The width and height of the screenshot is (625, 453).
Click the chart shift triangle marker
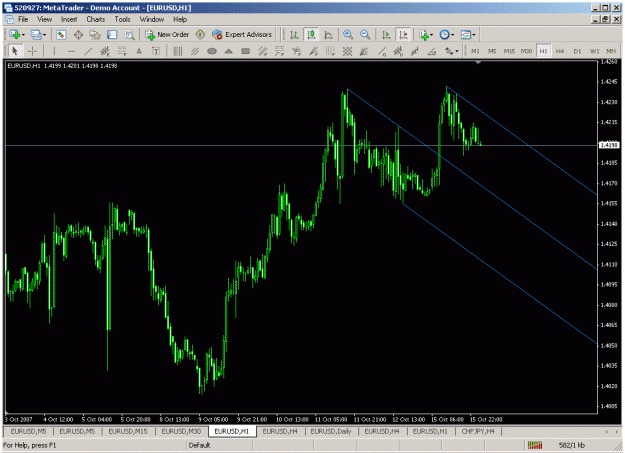pos(478,63)
